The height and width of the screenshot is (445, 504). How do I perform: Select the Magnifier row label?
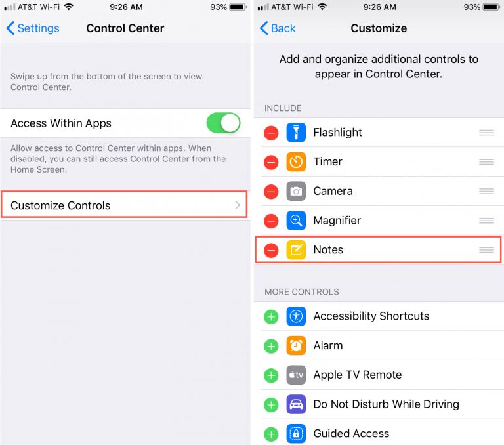(337, 221)
